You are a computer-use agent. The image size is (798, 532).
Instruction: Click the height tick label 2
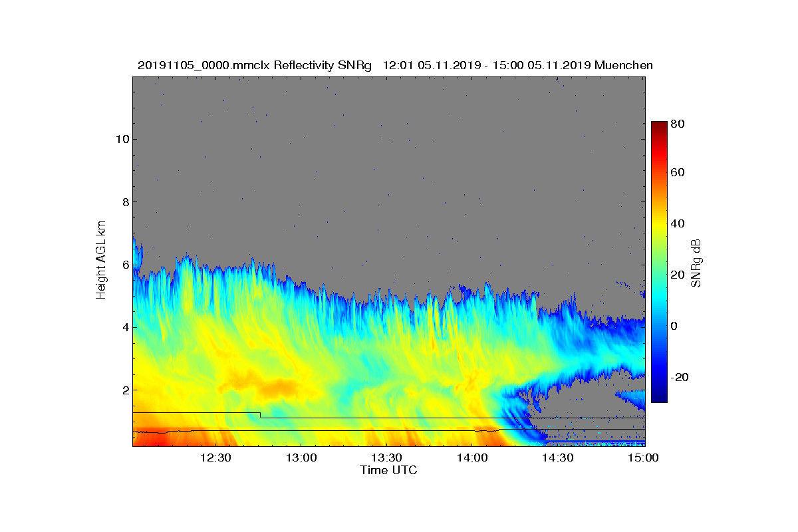[124, 390]
